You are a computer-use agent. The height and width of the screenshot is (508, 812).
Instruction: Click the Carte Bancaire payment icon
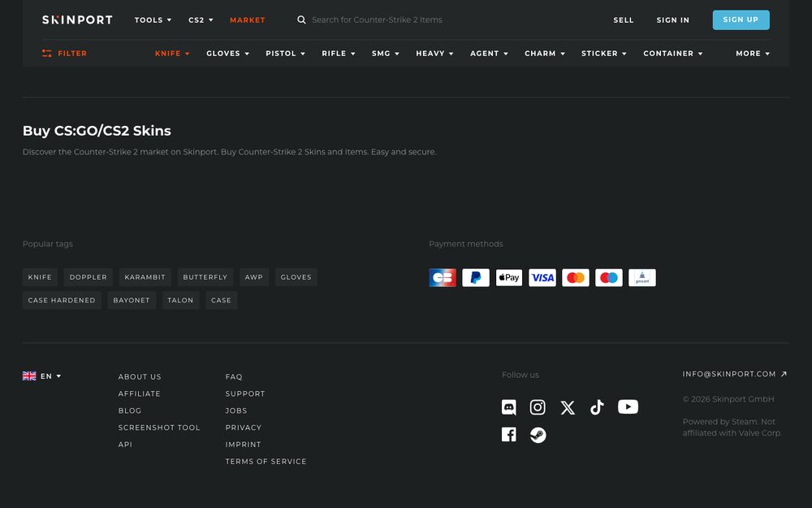pyautogui.click(x=443, y=278)
